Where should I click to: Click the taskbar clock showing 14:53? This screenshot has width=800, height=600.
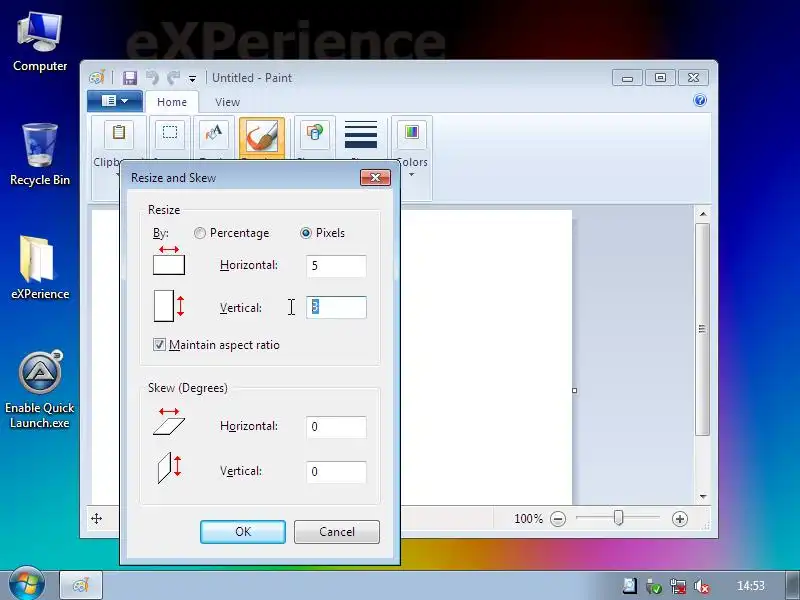point(751,586)
